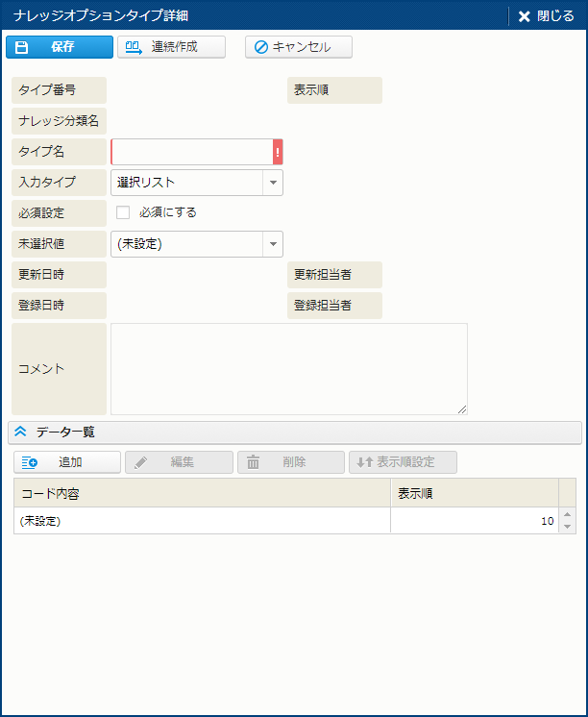
Task: Click into the タイプ名 text field
Action: point(192,152)
